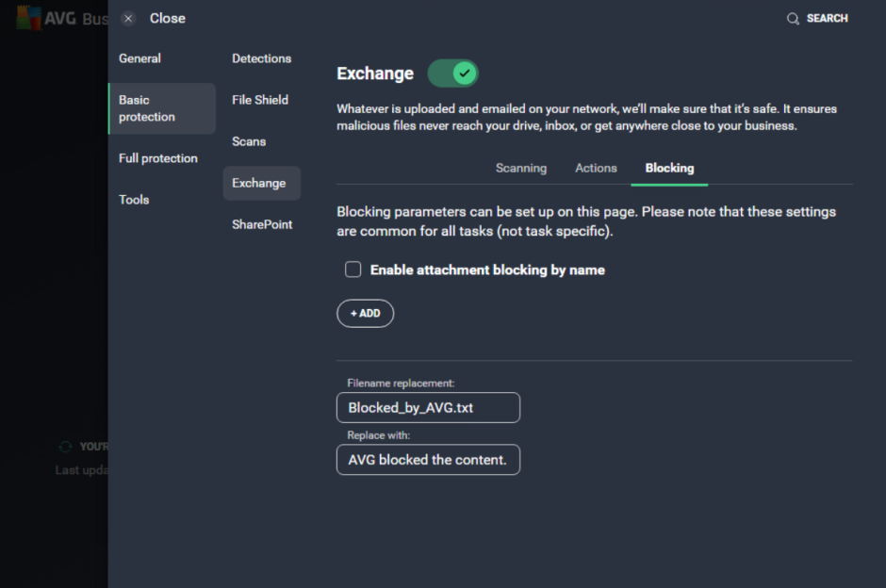The image size is (886, 588).
Task: Open File Shield settings
Action: tap(259, 99)
